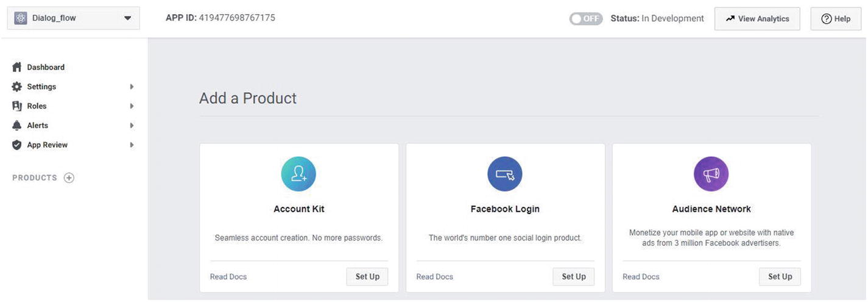Select Alerts in the sidebar menu
This screenshot has height=302, width=868.
[38, 125]
